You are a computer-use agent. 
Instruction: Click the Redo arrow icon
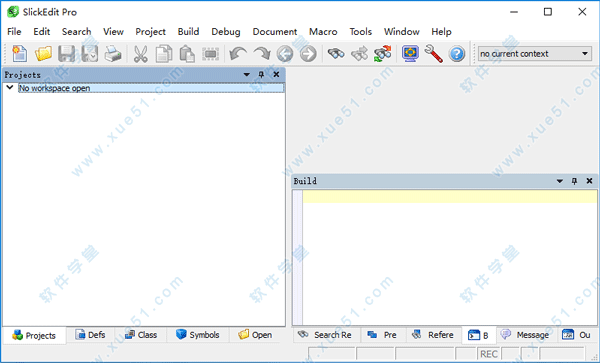point(262,54)
